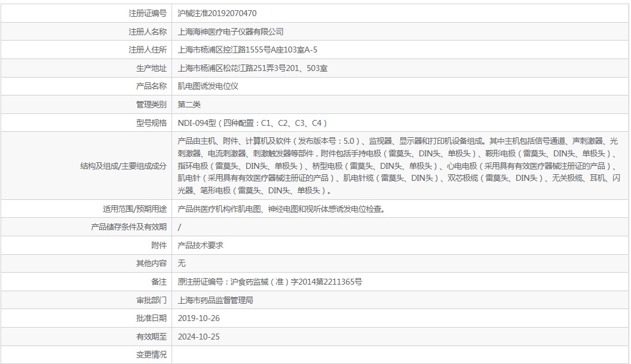Select registration number 沪械注准20192070470

[217, 13]
